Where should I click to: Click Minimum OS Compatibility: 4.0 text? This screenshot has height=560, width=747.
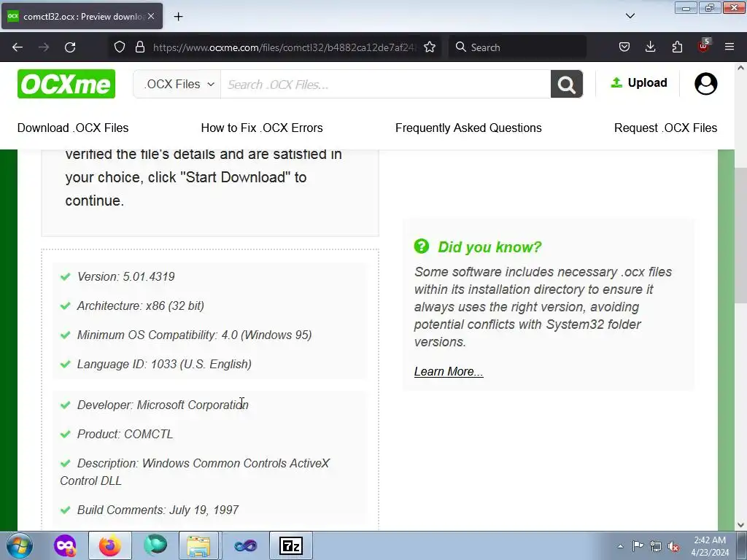coord(194,335)
